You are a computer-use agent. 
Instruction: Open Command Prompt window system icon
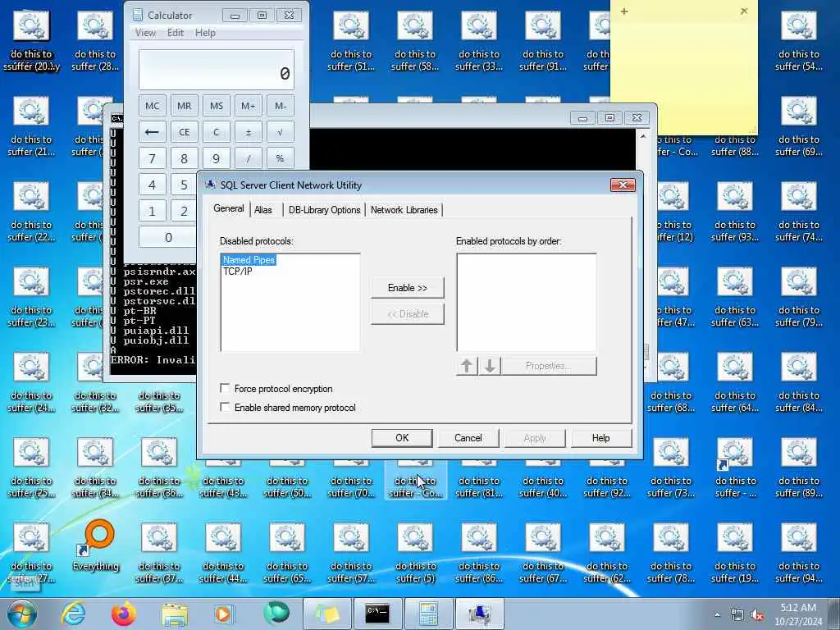pyautogui.click(x=116, y=118)
